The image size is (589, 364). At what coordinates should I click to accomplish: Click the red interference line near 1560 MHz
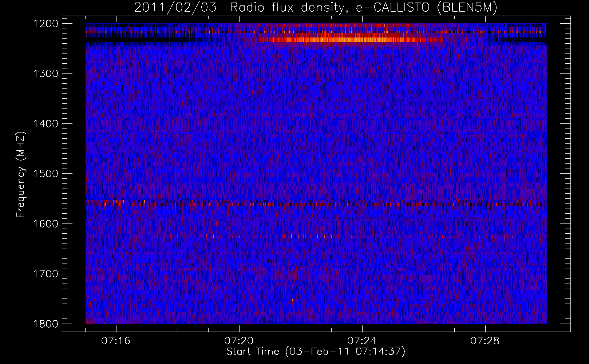click(x=316, y=204)
